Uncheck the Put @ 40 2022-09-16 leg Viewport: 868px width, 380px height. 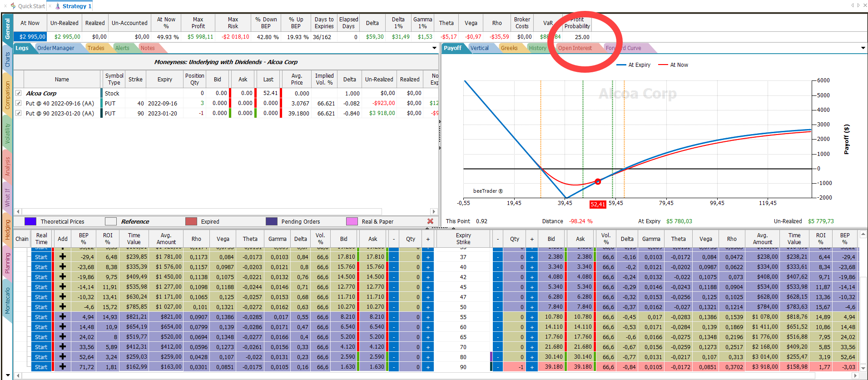(x=19, y=103)
